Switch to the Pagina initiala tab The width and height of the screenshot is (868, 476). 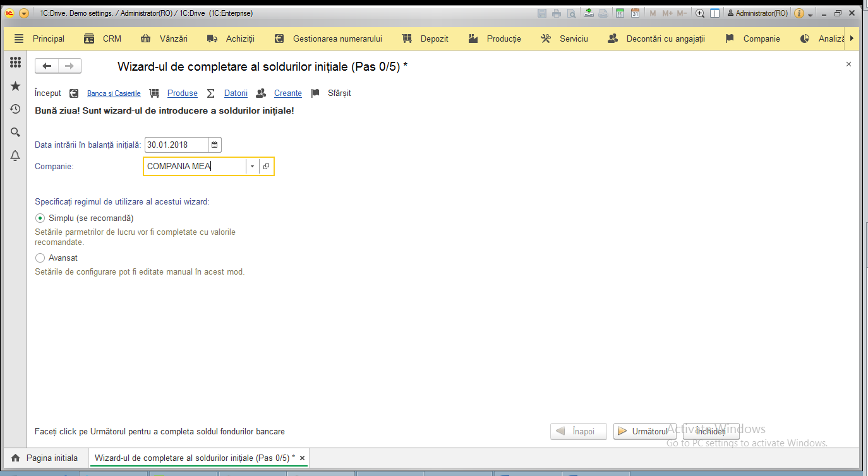click(x=45, y=458)
